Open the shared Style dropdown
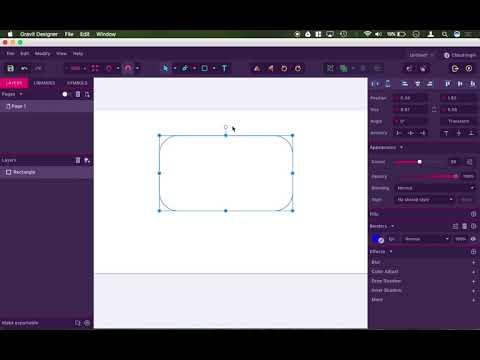Screen dimensions: 480x360 coord(425,200)
